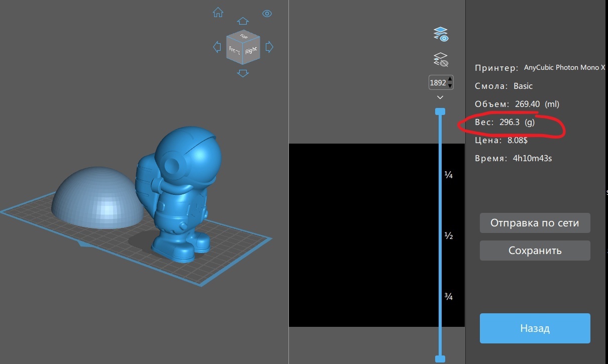Image resolution: width=608 pixels, height=364 pixels.
Task: Select the Front face of view cube
Action: click(x=234, y=50)
